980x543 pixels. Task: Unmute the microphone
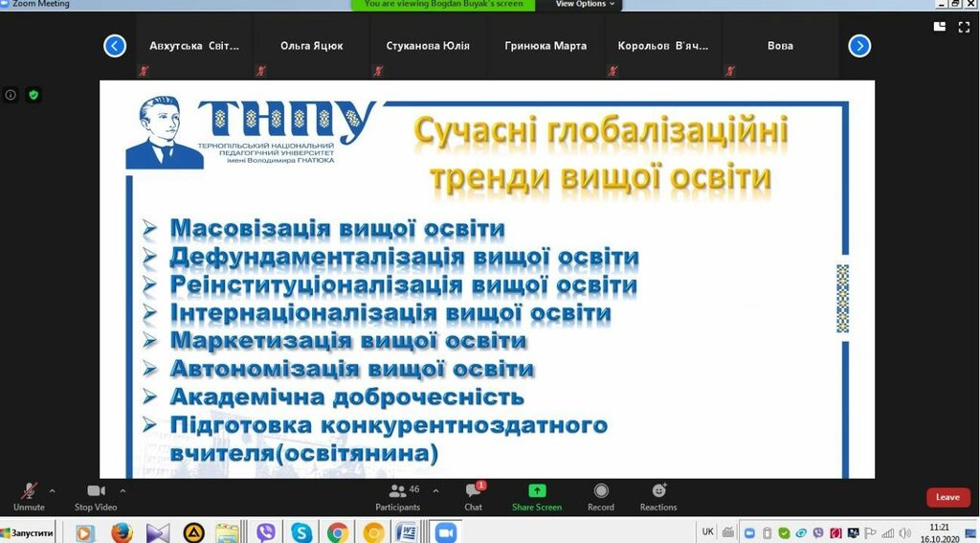pos(29,491)
